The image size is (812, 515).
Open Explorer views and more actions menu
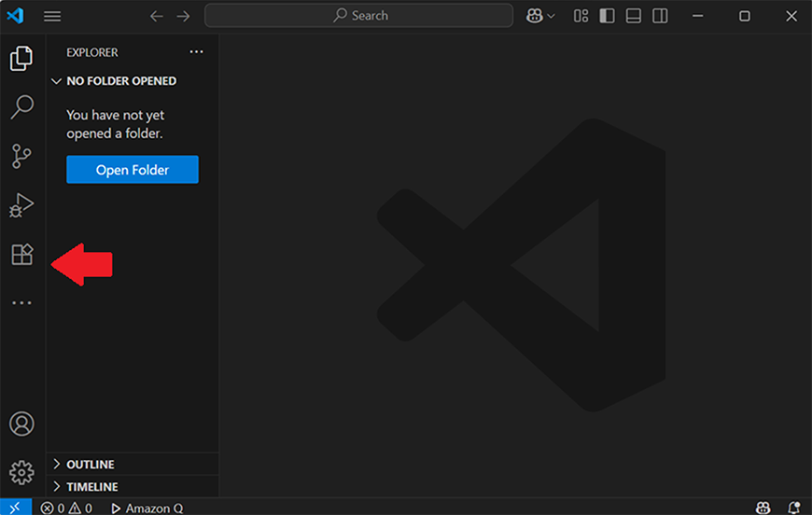[x=196, y=51]
